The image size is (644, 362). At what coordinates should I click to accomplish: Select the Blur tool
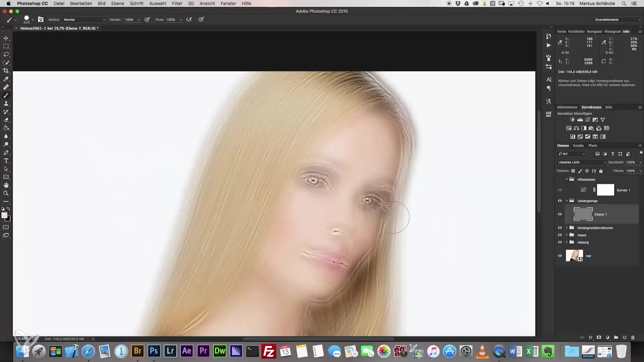coord(6,136)
